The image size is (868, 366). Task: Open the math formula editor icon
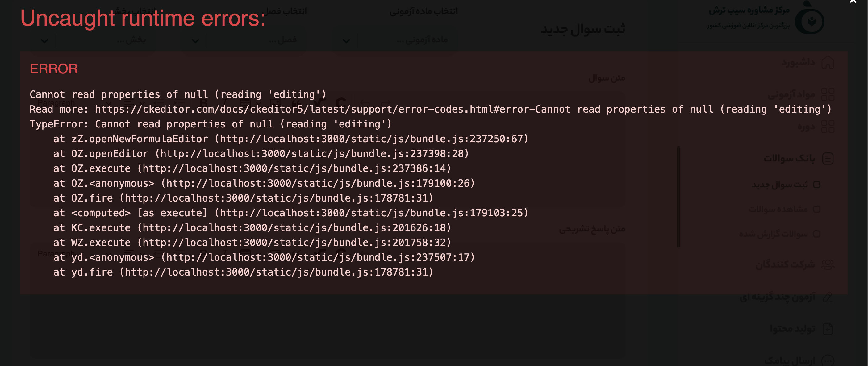(x=318, y=103)
